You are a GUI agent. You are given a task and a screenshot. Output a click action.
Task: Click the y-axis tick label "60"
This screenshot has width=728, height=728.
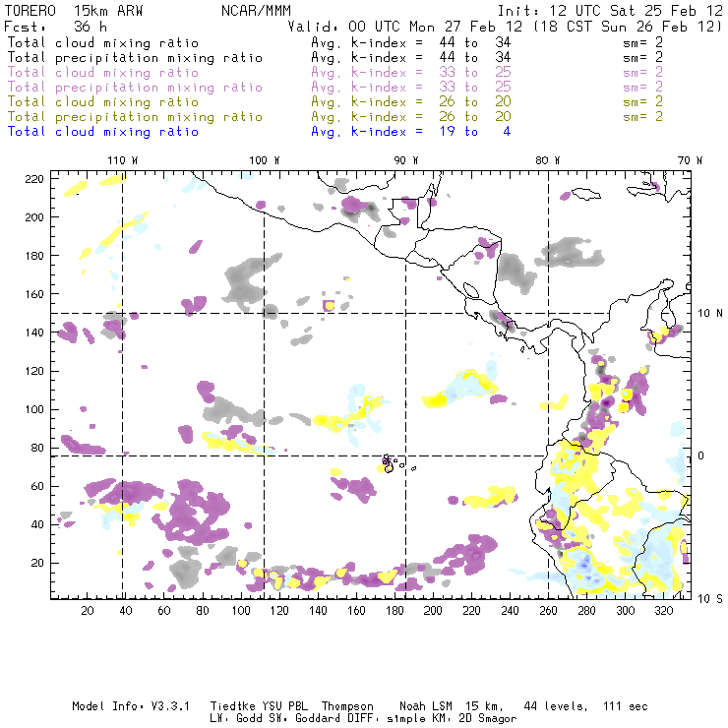(37, 486)
